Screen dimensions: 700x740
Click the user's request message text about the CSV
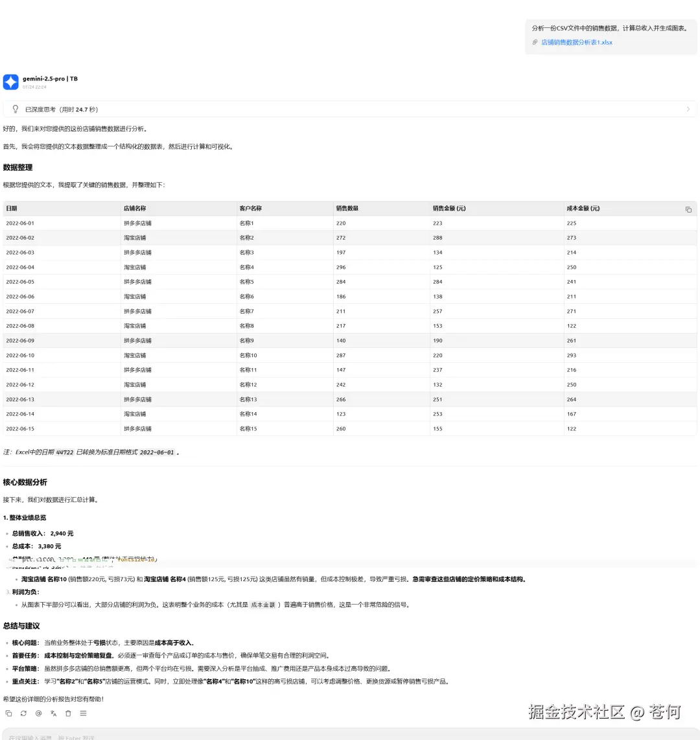point(611,29)
